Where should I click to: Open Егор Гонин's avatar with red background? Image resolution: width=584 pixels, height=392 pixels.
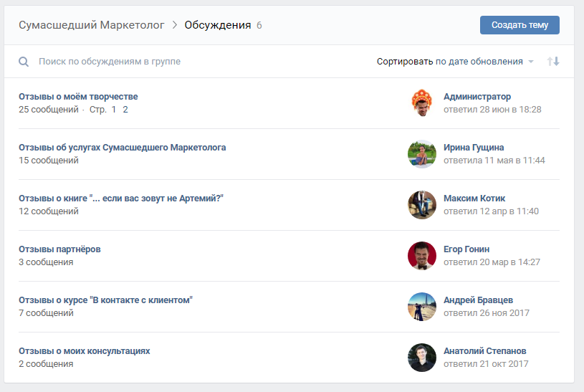click(422, 256)
